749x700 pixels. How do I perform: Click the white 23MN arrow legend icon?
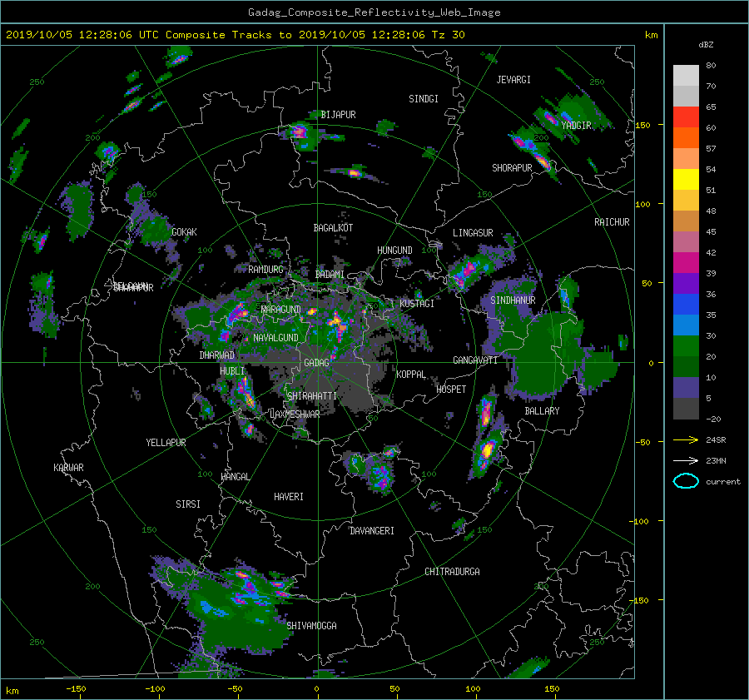pos(686,460)
